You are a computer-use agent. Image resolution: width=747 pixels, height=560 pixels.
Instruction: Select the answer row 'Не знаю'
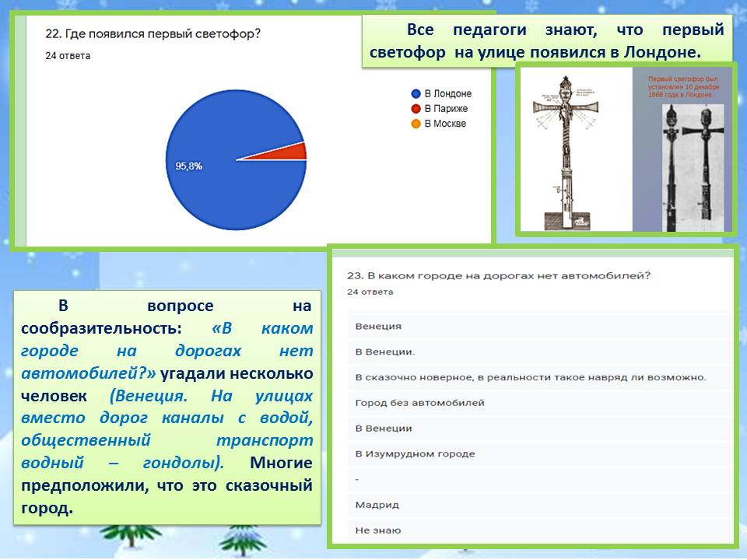(539, 530)
